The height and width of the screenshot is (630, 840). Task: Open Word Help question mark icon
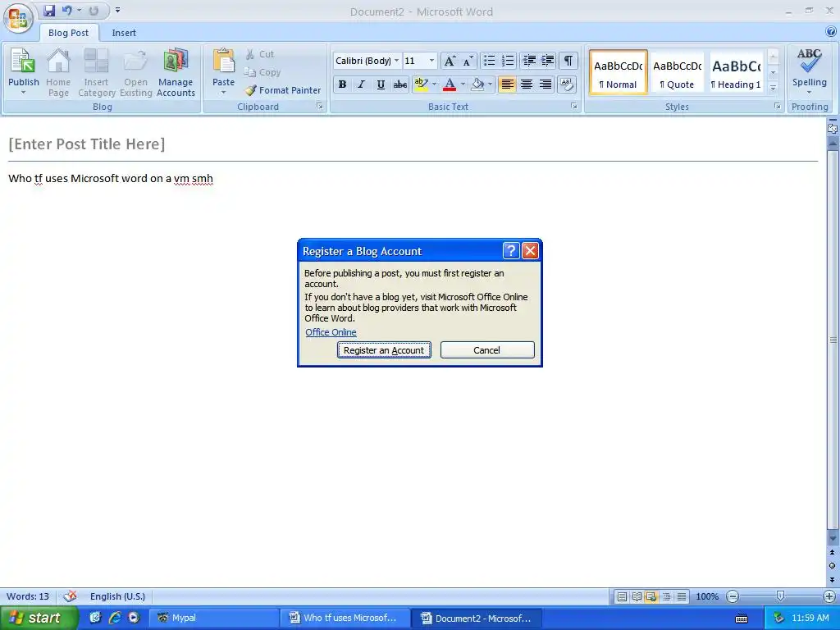point(831,32)
